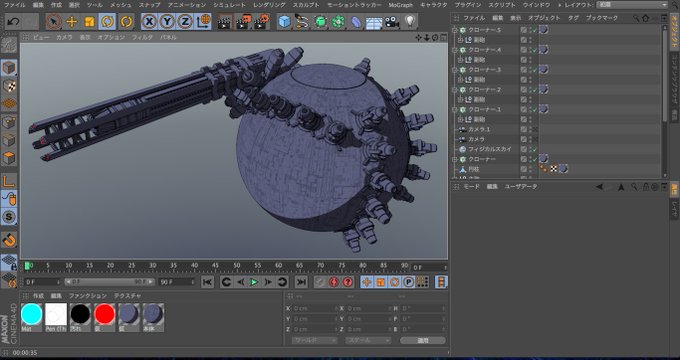Expand the クローナー.2 tree node

point(455,89)
